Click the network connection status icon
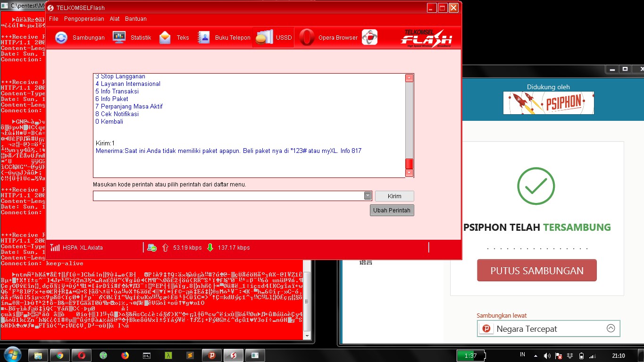 tap(152, 247)
